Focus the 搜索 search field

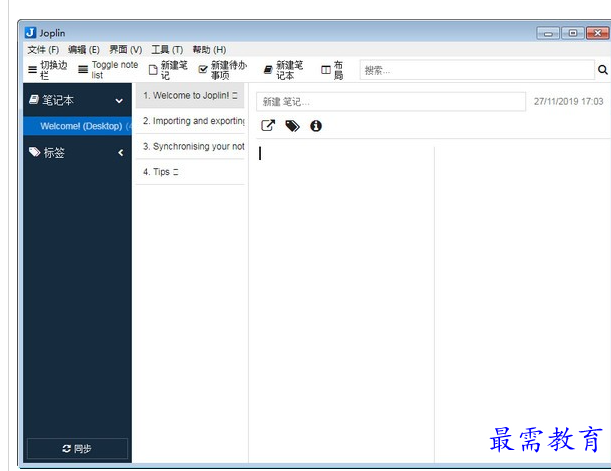[x=477, y=70]
